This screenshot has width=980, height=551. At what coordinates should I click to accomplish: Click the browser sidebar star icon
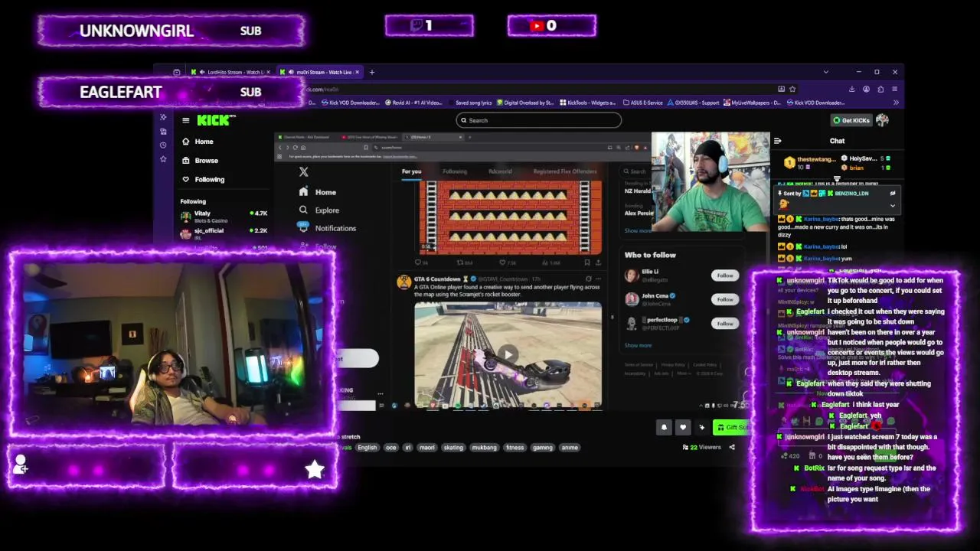click(x=163, y=159)
